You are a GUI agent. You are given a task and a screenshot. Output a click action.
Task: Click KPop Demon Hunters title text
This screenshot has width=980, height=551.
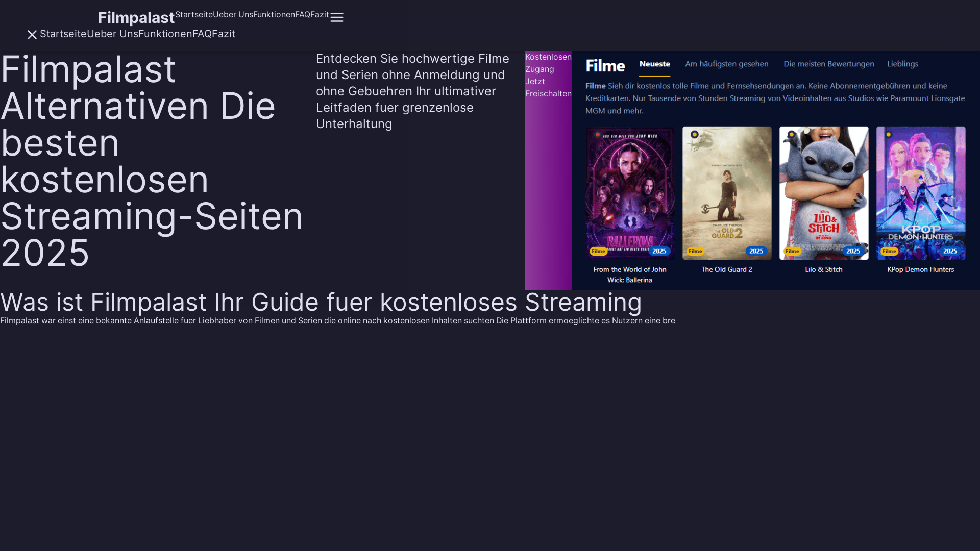coord(921,269)
